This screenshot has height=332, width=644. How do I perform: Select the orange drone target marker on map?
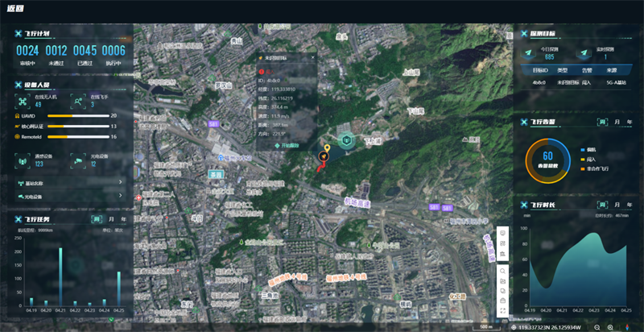click(324, 155)
